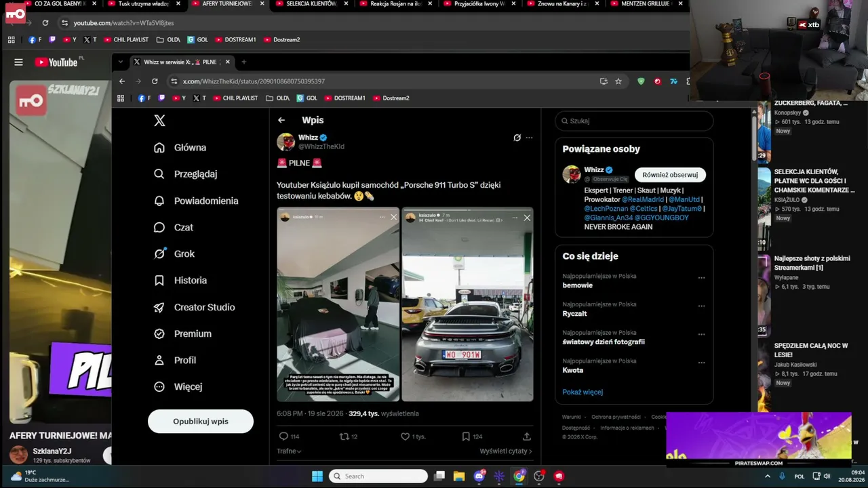The width and height of the screenshot is (868, 488).
Task: Open File Explorer from the taskbar
Action: [459, 476]
